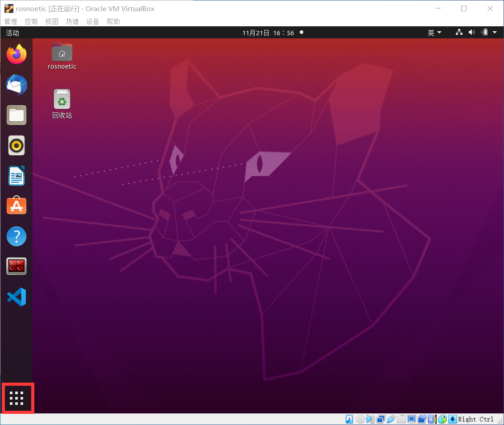
Task: Click VirtualBox optical disc status icon
Action: (360, 419)
